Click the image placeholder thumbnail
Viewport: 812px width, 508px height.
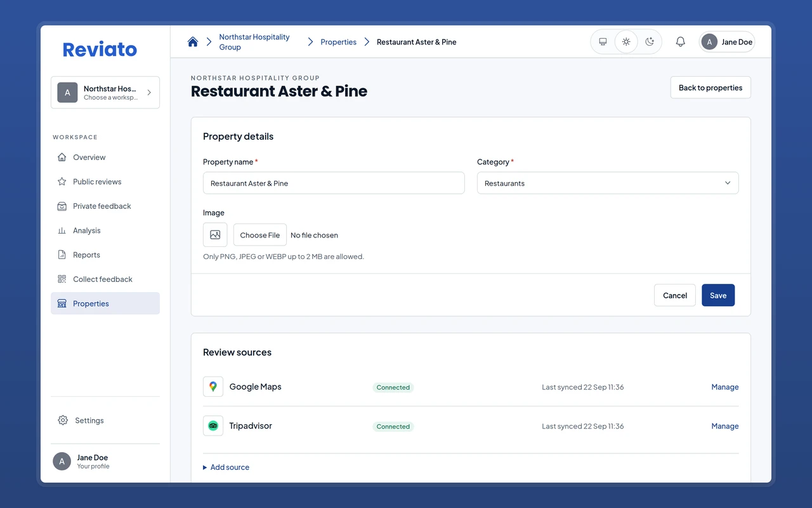tap(215, 235)
